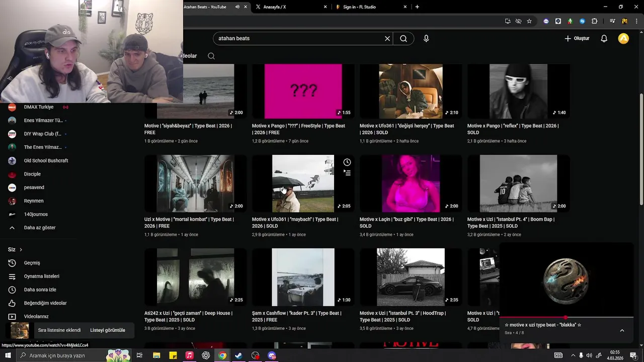Open Geçmiş (History) in the sidebar
The height and width of the screenshot is (362, 644).
(x=32, y=263)
